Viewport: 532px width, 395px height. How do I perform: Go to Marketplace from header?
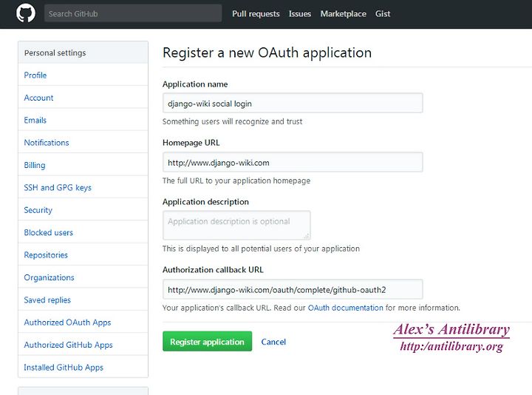click(343, 14)
